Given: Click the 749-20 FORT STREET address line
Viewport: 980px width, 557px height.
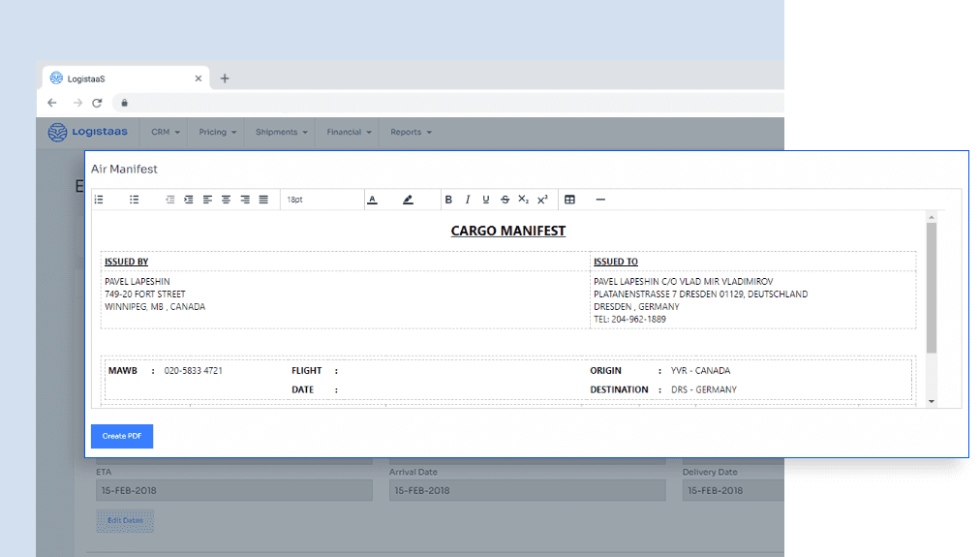Looking at the screenshot, I should click(x=145, y=294).
